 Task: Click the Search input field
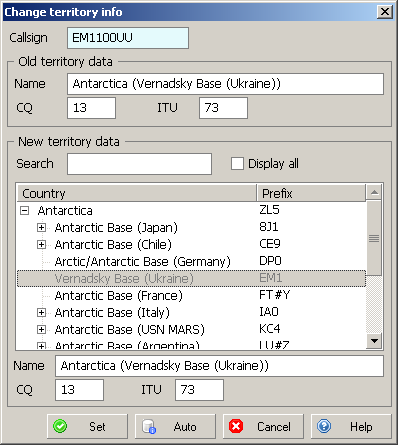point(139,164)
